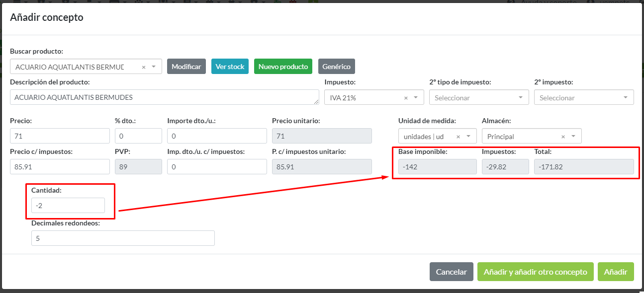Select the Genérico button
The width and height of the screenshot is (644, 293).
336,67
